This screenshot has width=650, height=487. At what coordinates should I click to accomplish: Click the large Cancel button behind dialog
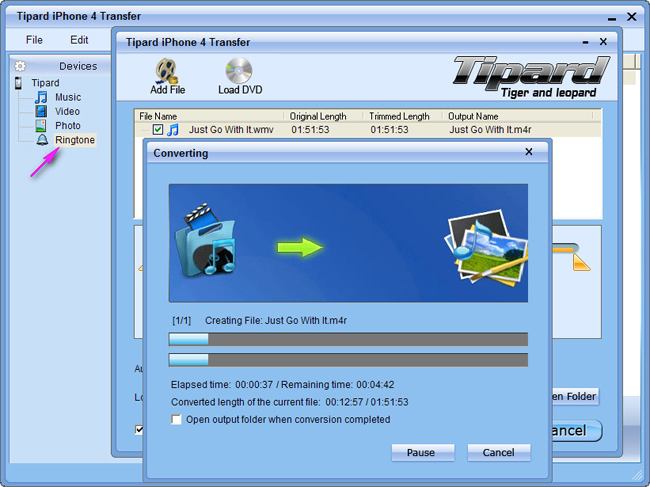point(577,431)
